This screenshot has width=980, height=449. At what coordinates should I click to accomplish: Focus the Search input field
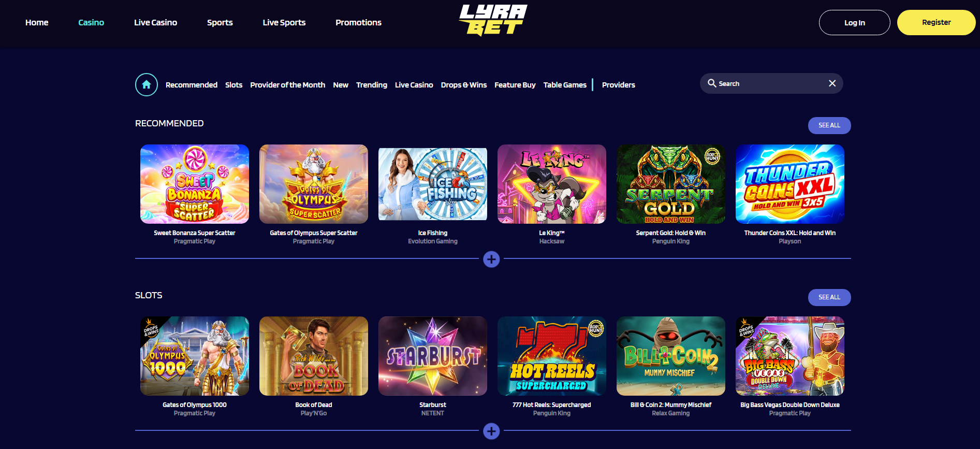click(771, 83)
